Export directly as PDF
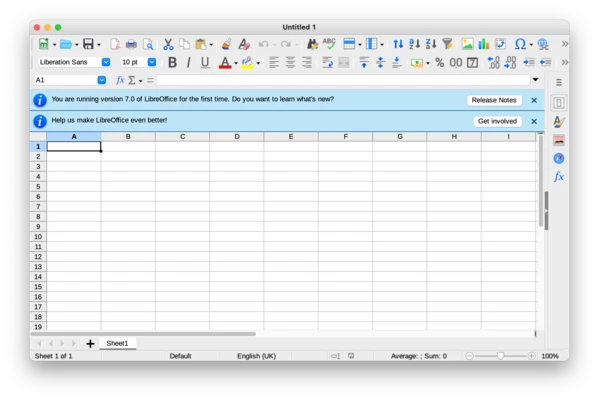Viewport: 599px width, 400px height. tap(115, 44)
